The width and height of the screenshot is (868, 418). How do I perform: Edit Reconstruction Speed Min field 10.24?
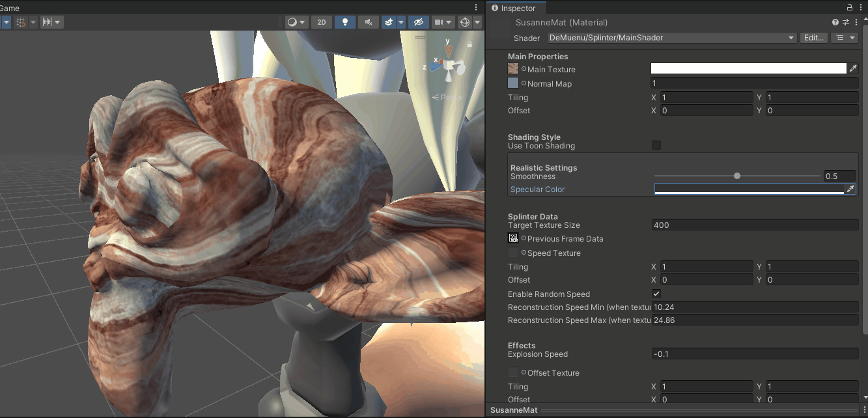coord(755,307)
